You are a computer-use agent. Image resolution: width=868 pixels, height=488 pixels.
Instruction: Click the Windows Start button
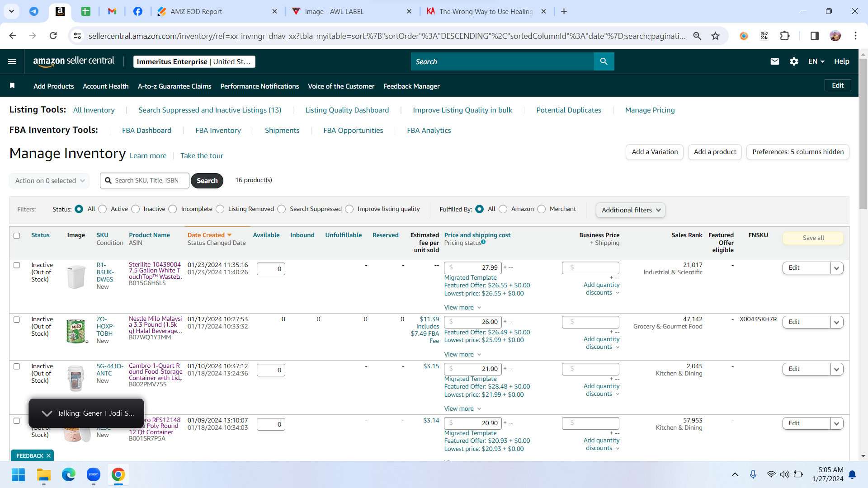click(x=18, y=475)
